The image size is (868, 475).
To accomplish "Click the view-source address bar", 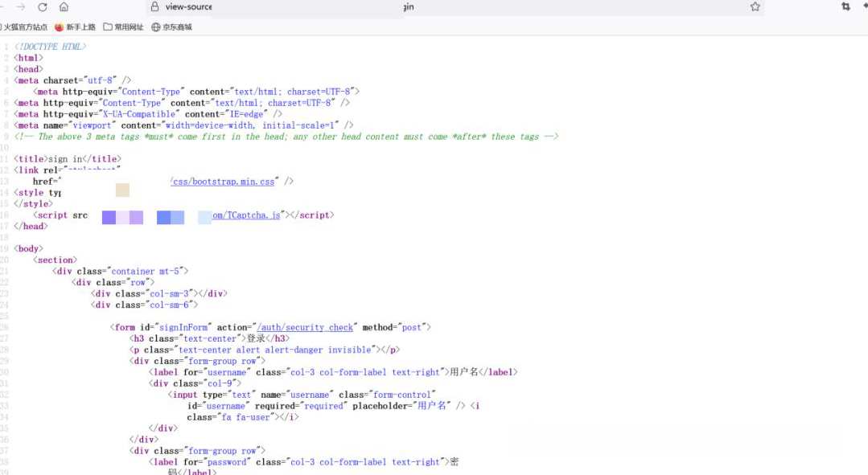I will [454, 6].
